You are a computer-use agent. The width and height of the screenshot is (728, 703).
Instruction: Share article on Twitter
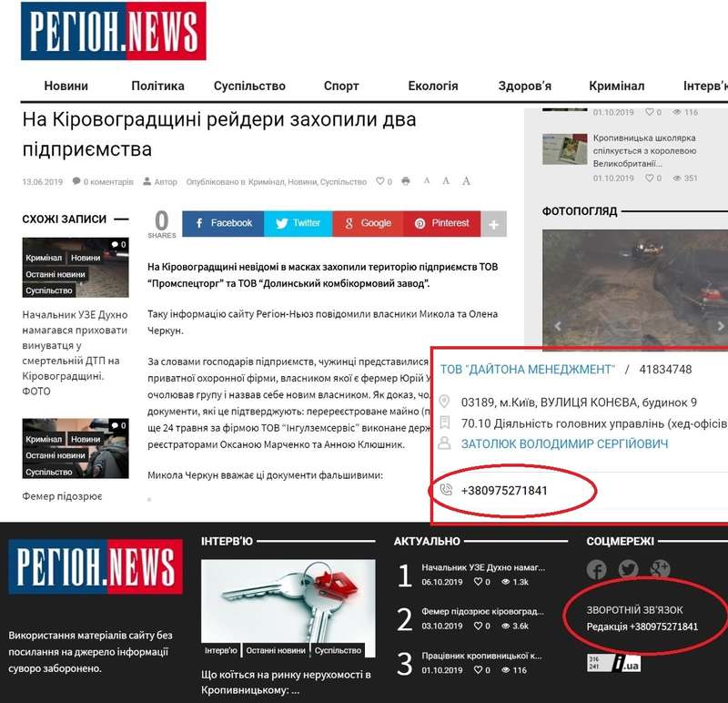(x=298, y=223)
